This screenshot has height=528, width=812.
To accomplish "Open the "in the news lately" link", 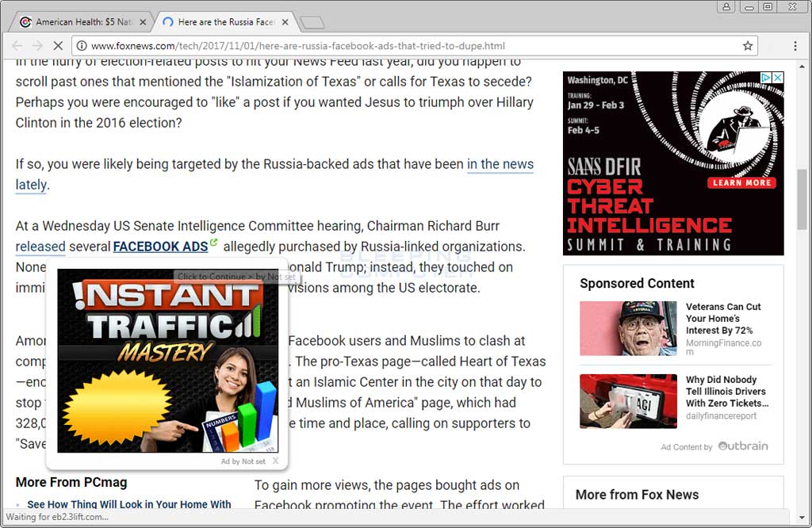I will 500,164.
